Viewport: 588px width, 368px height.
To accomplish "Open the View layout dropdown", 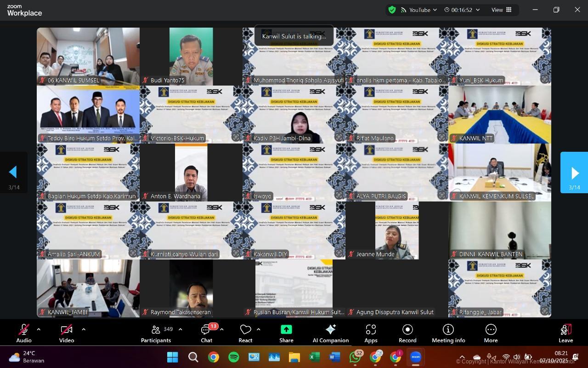I will tap(502, 10).
